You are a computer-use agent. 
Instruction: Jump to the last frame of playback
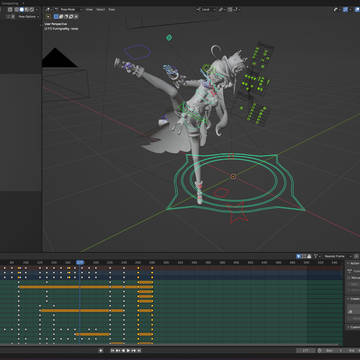pyautogui.click(x=139, y=350)
